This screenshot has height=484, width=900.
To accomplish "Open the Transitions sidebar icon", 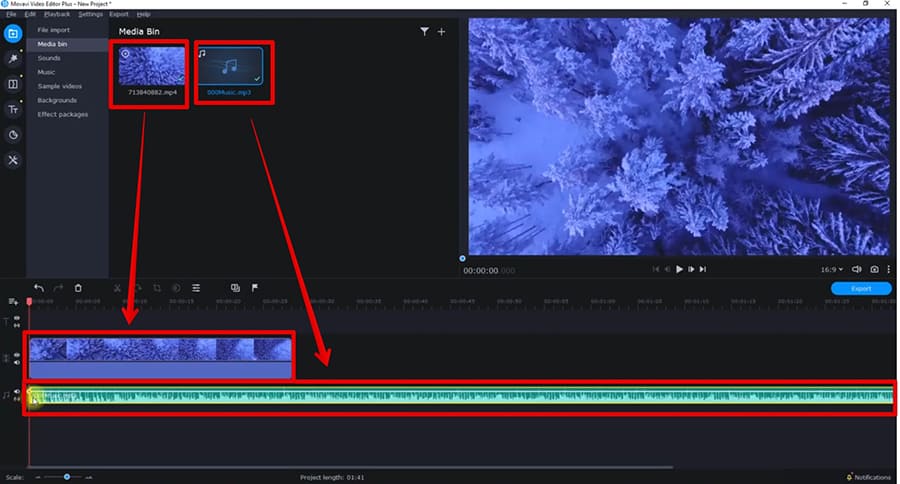I will (x=13, y=84).
